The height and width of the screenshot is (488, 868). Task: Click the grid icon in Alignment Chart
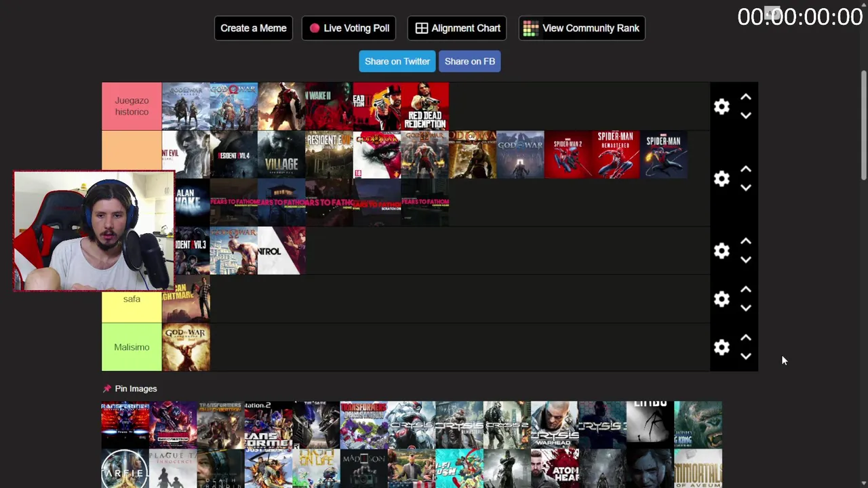point(422,28)
